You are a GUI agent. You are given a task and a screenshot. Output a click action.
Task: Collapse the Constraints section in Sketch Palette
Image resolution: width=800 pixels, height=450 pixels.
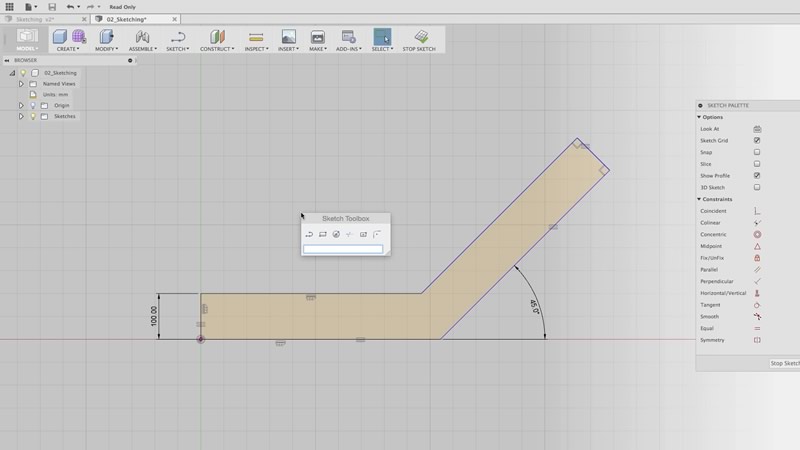pyautogui.click(x=699, y=199)
